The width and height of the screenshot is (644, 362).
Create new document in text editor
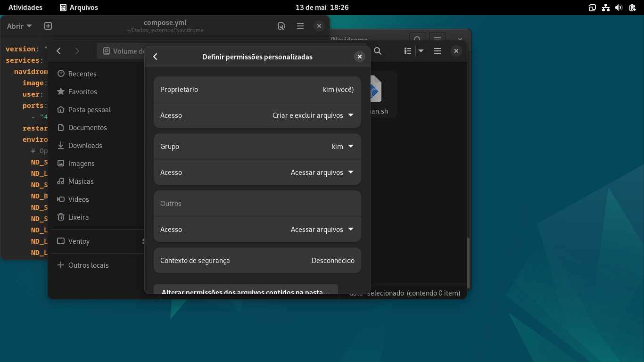click(48, 26)
